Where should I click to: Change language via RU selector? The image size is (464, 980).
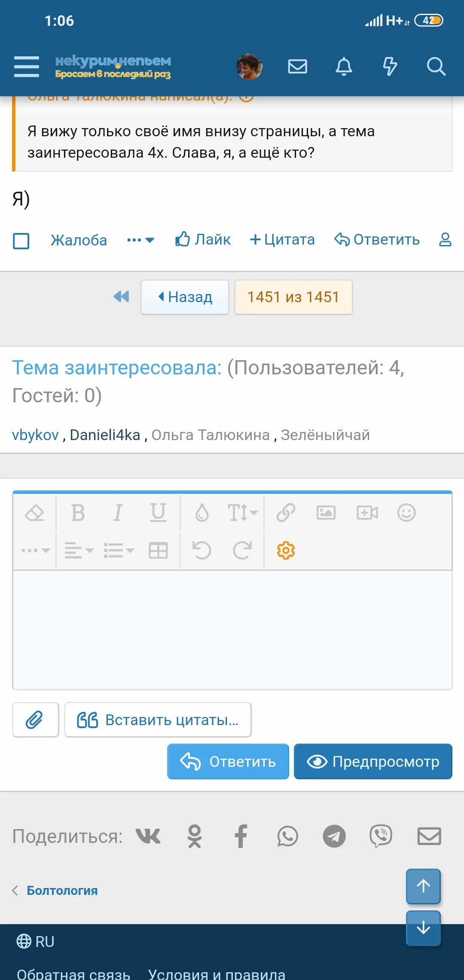(36, 941)
